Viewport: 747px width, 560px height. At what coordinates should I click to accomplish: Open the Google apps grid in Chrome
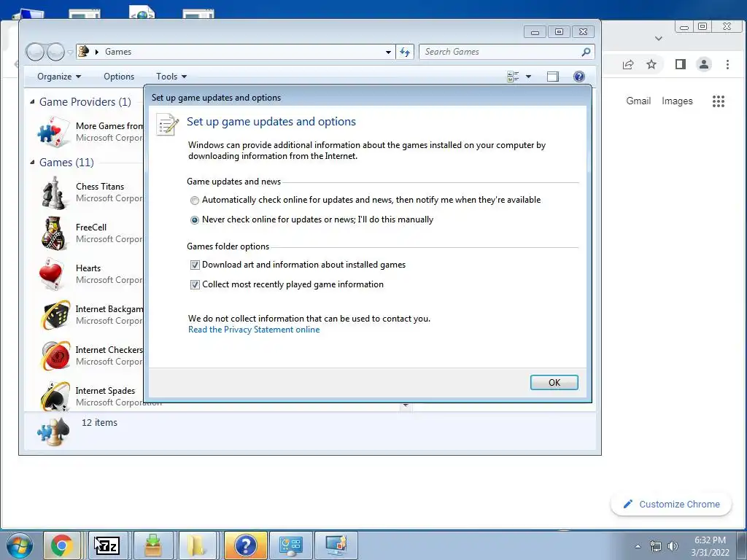click(719, 101)
